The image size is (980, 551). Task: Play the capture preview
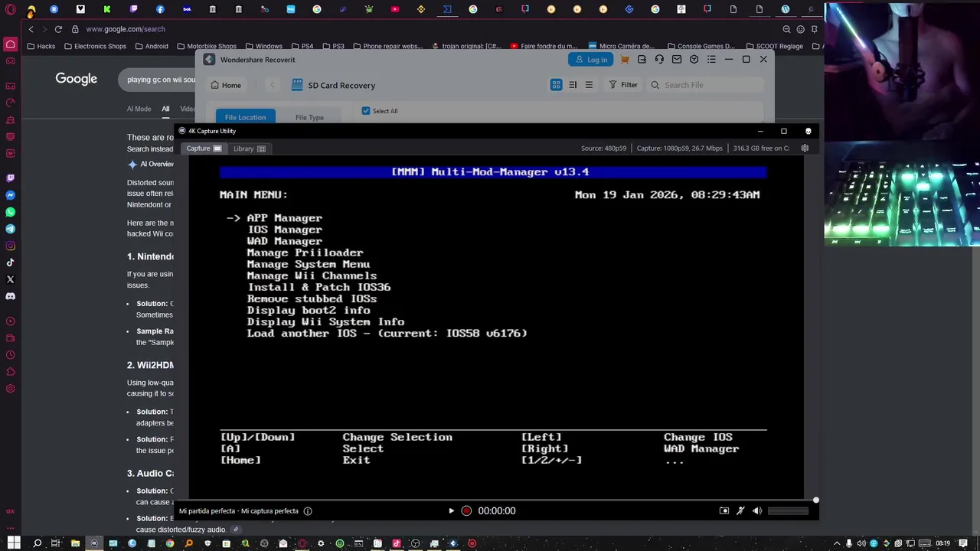click(x=451, y=510)
